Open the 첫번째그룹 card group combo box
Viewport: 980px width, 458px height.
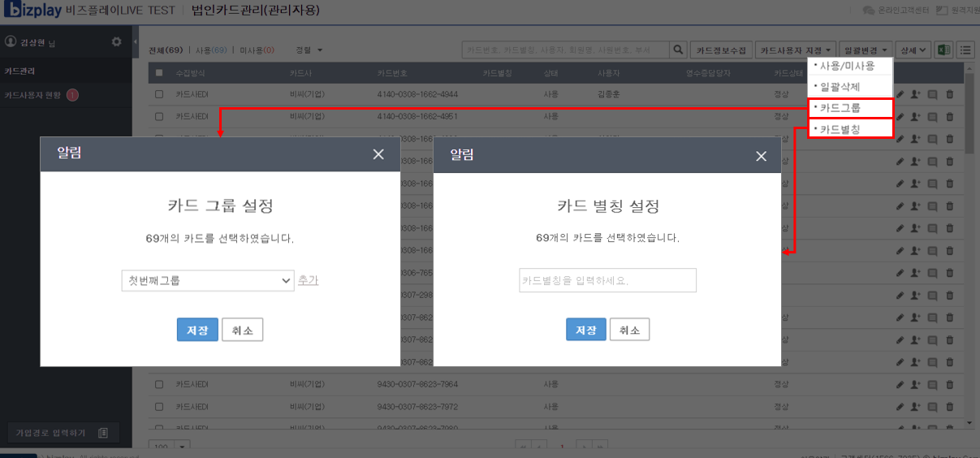[x=208, y=280]
